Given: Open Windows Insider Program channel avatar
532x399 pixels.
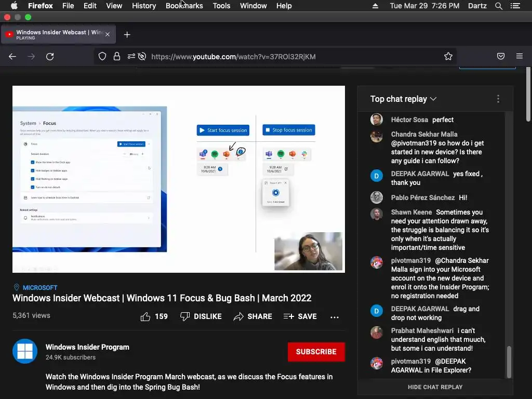Looking at the screenshot, I should coord(25,351).
